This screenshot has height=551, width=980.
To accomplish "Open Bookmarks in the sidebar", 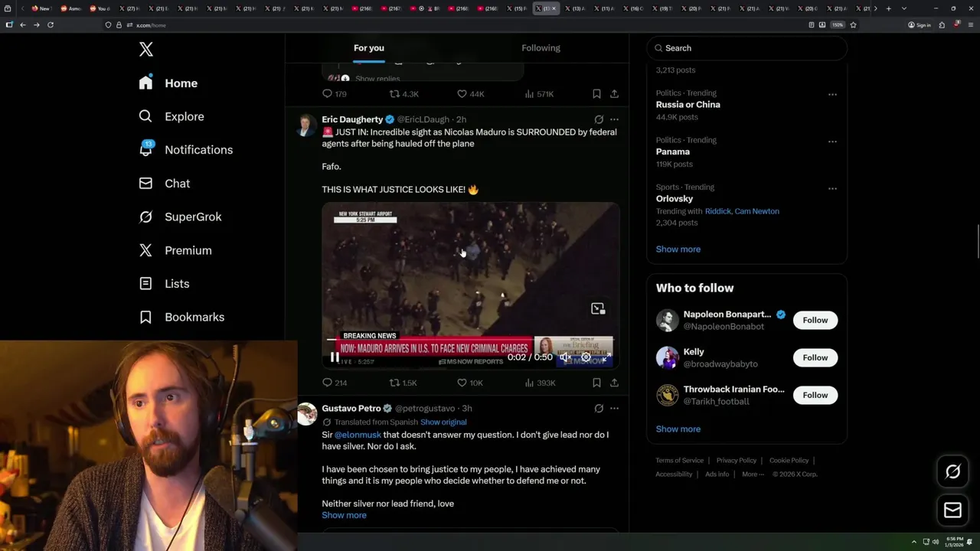I will (x=181, y=317).
